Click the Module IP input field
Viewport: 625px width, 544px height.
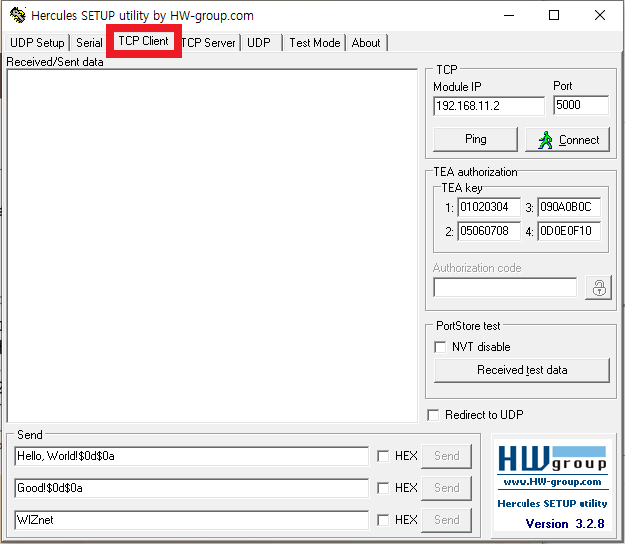pos(489,106)
